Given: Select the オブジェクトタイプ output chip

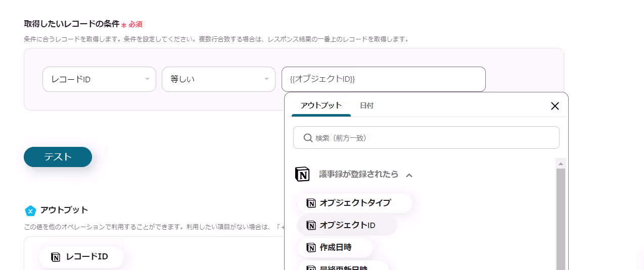Looking at the screenshot, I should [x=355, y=203].
